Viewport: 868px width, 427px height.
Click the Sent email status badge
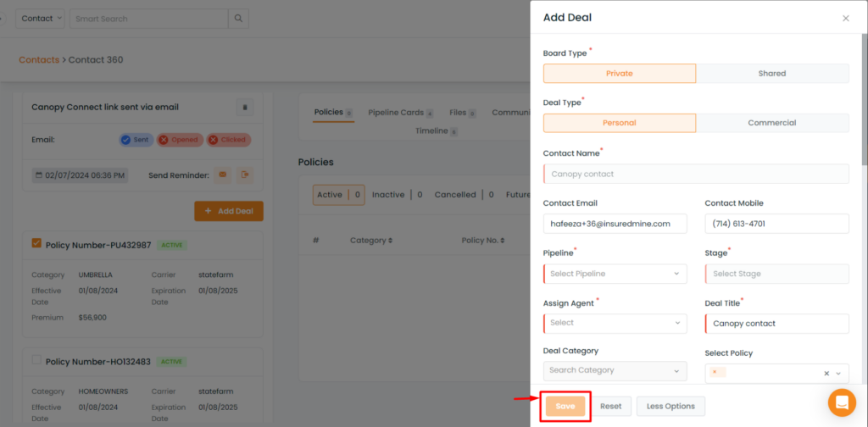[x=136, y=140]
